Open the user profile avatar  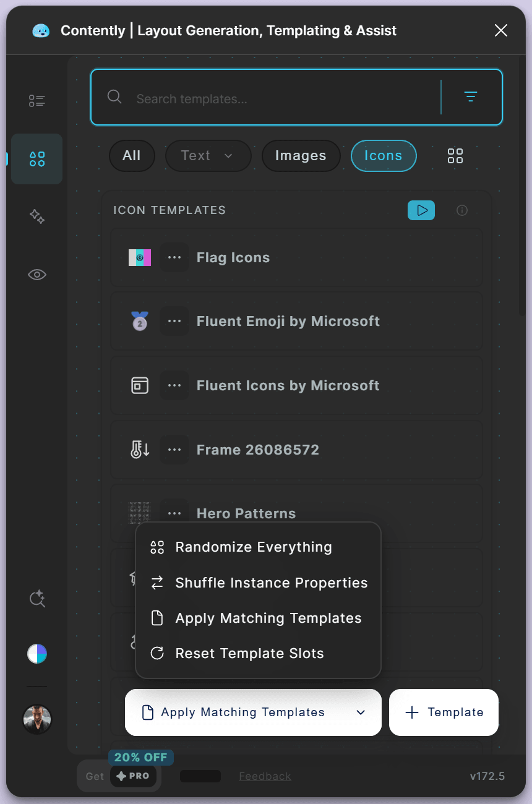point(37,719)
